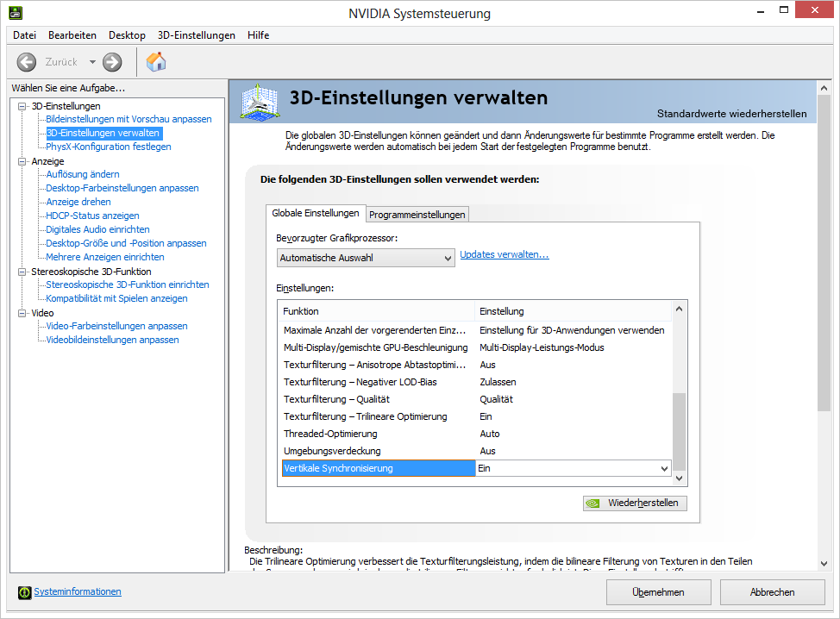Viewport: 840px width, 619px height.
Task: Click the settings list scrollbar thumb
Action: point(679,432)
